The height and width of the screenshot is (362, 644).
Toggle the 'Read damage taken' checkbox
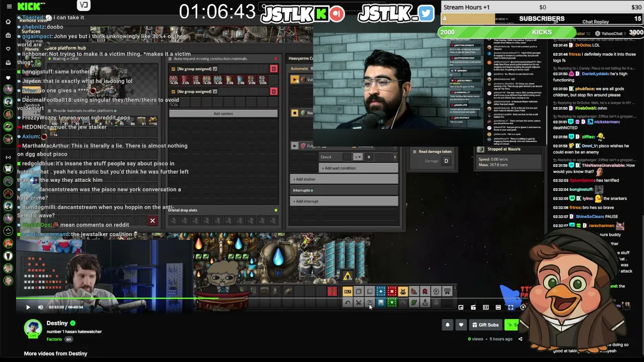click(415, 151)
